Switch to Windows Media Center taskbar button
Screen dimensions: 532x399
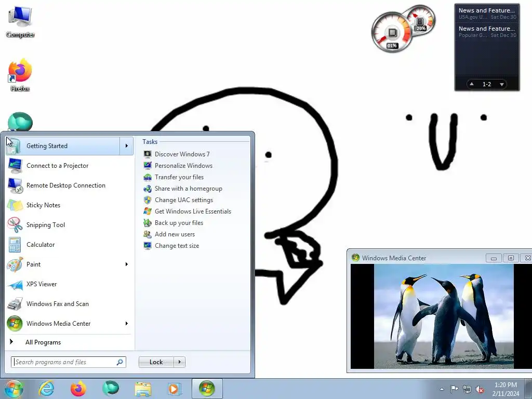[x=207, y=389]
